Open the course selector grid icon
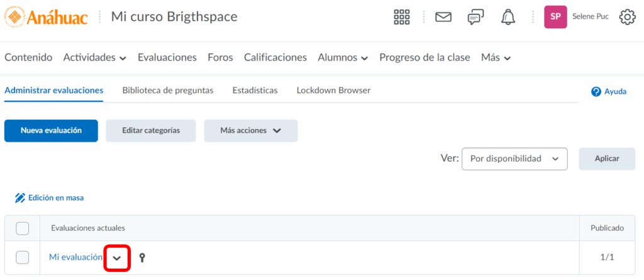Viewport: 644px width, 280px height. point(402,17)
